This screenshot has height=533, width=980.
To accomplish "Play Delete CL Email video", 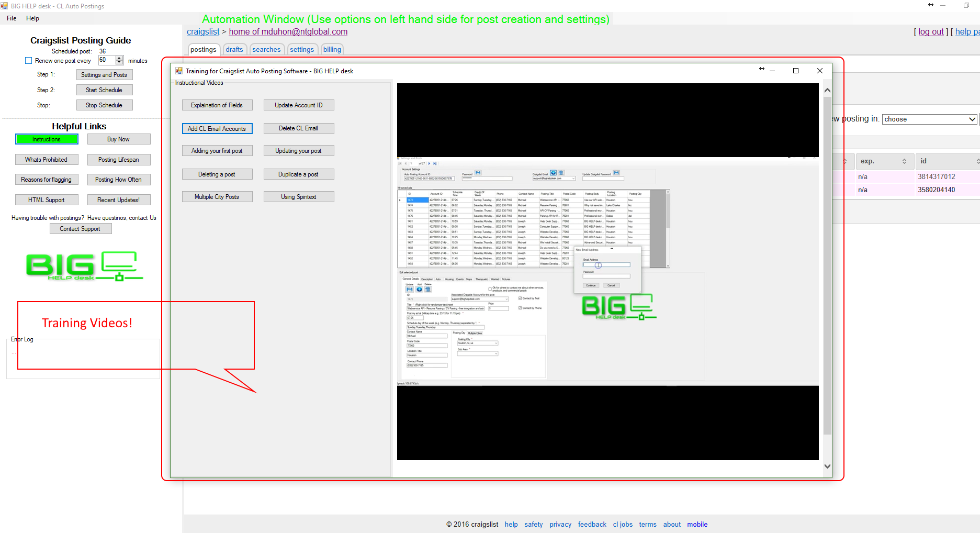I will coord(299,128).
